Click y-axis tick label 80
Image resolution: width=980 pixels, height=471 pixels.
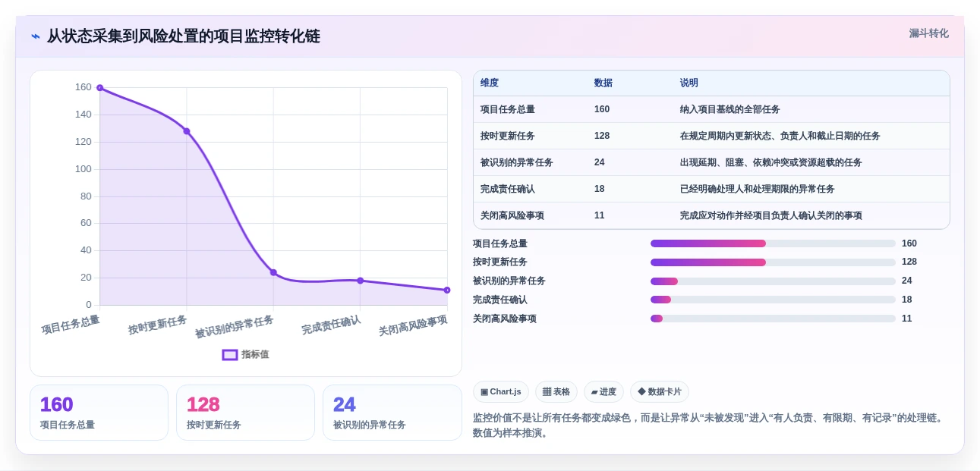[86, 196]
